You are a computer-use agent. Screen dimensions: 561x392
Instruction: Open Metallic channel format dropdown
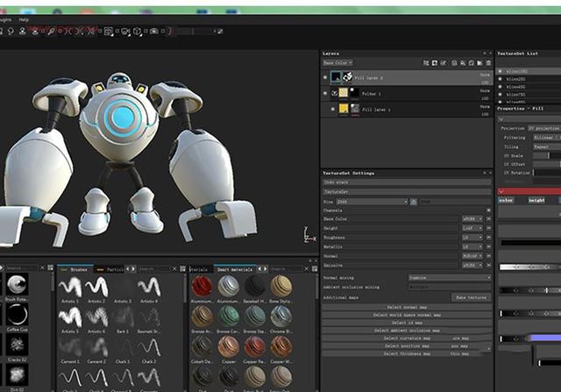coord(472,246)
